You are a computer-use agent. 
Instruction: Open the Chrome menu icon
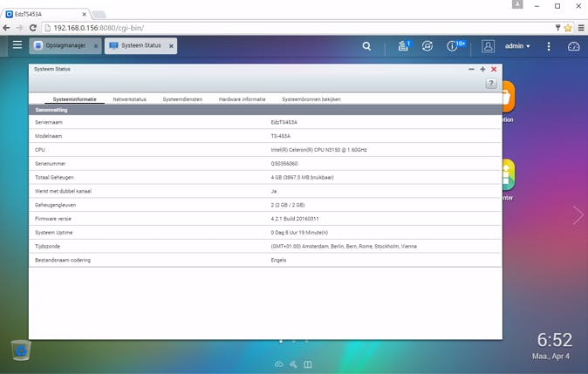click(x=581, y=28)
